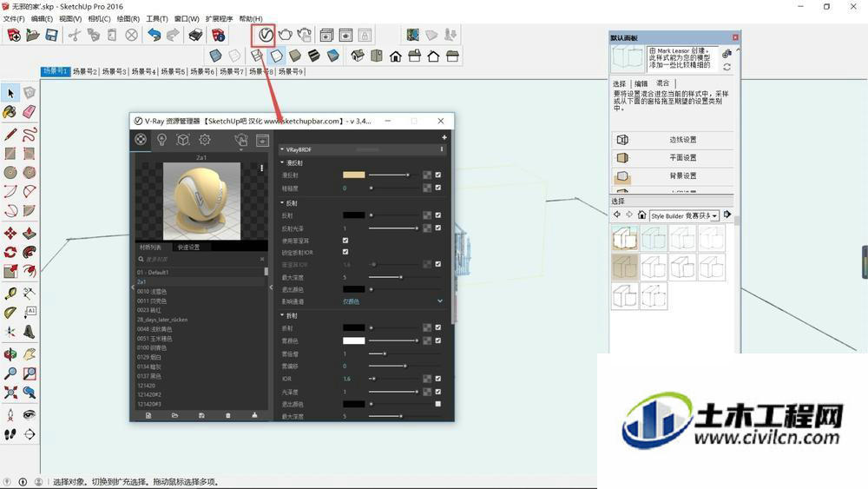Click the Open file folder toolbar icon

[x=33, y=36]
